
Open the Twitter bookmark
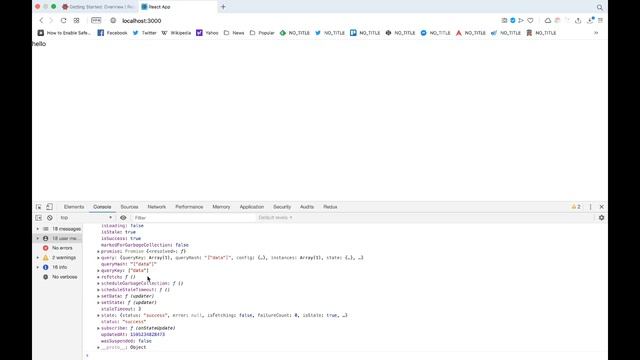click(144, 33)
